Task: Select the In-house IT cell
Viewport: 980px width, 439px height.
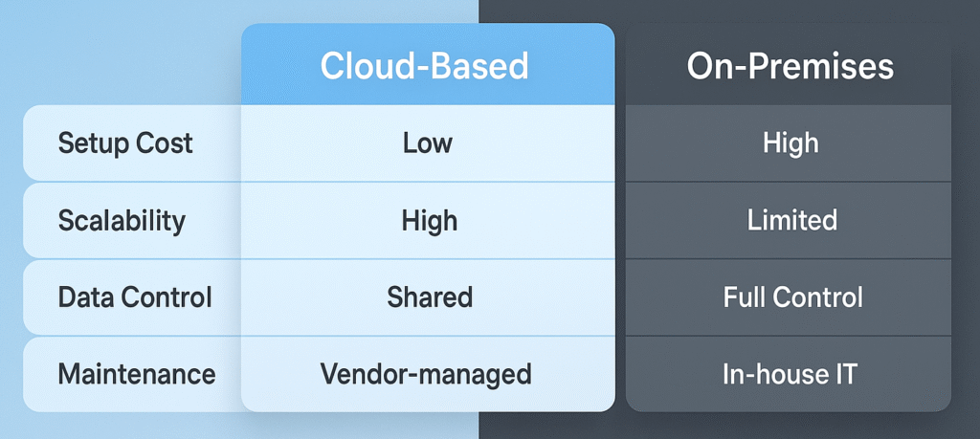Action: (789, 375)
